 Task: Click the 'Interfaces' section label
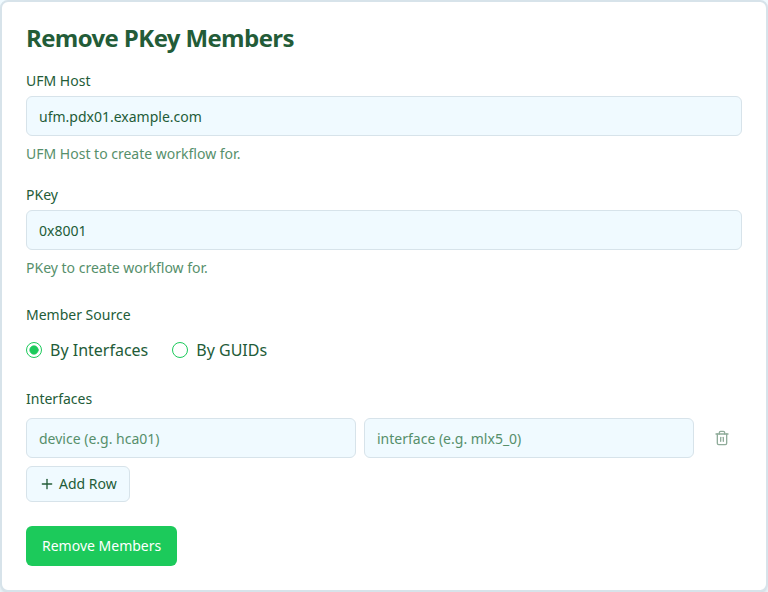tap(59, 399)
